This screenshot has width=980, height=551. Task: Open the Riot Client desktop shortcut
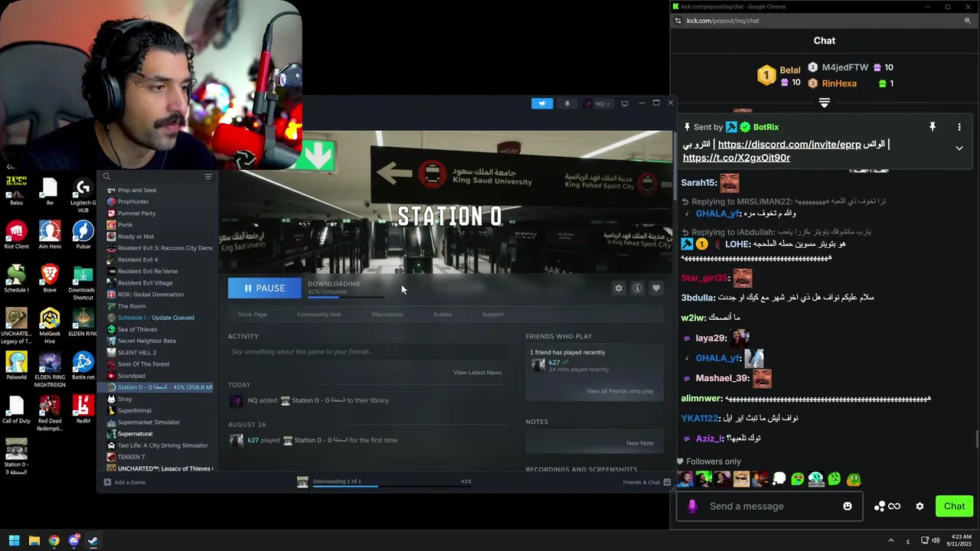[16, 235]
